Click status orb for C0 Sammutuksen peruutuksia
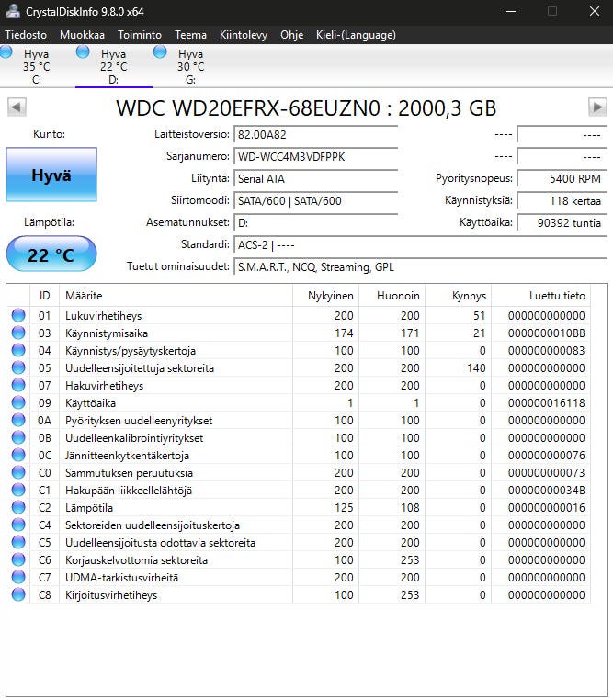The height and width of the screenshot is (700, 613). pos(18,472)
